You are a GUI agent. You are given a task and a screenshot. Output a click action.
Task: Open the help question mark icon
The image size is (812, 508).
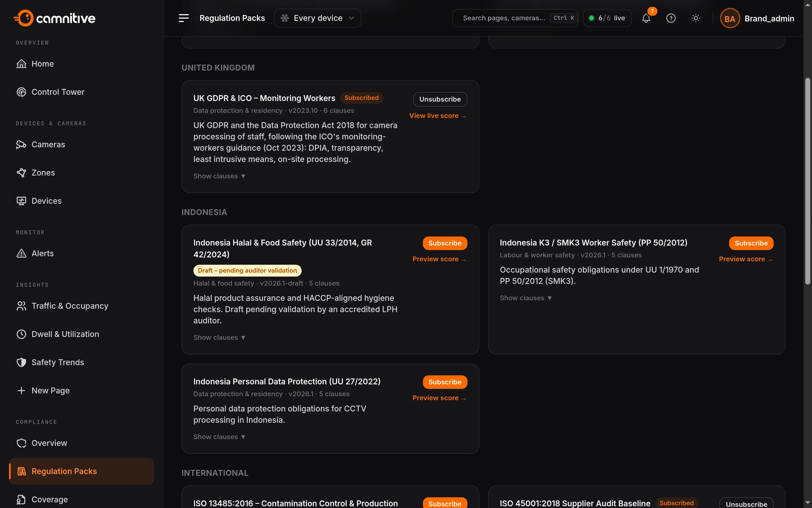click(671, 18)
